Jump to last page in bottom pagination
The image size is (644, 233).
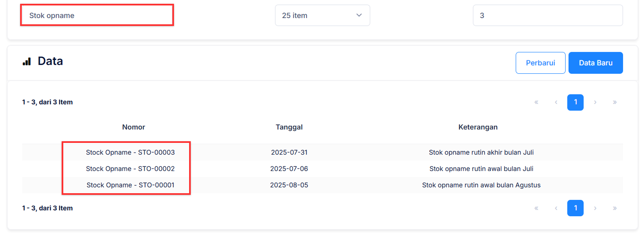[615, 208]
